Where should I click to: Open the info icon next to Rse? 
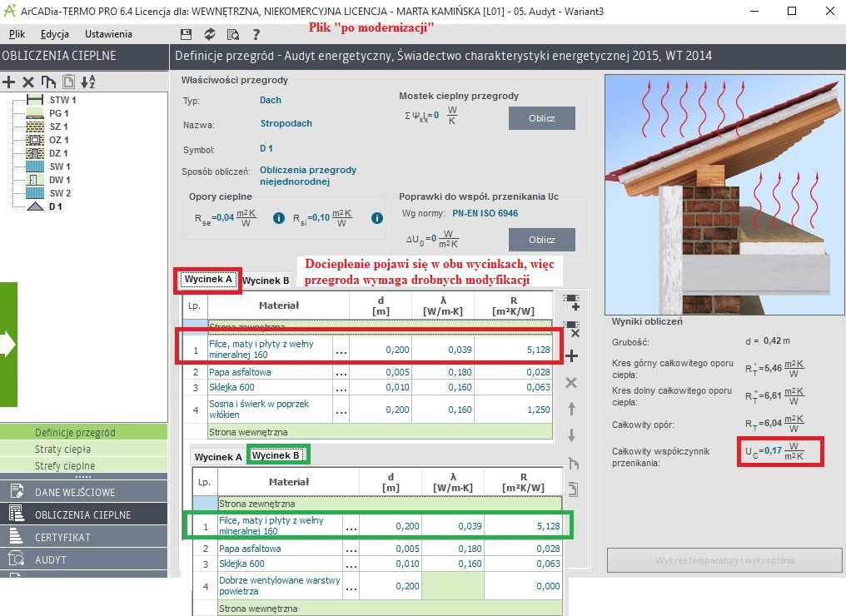(278, 218)
